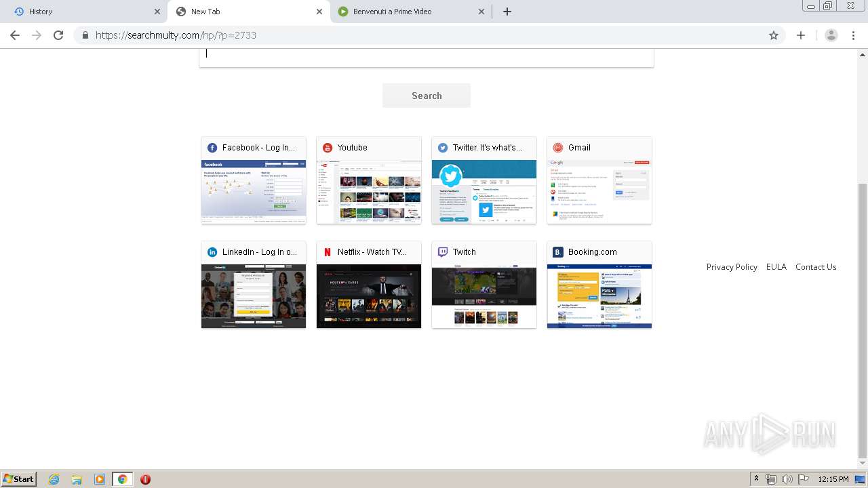The image size is (868, 488).
Task: Open the Youtube tile favicon
Action: pos(328,148)
